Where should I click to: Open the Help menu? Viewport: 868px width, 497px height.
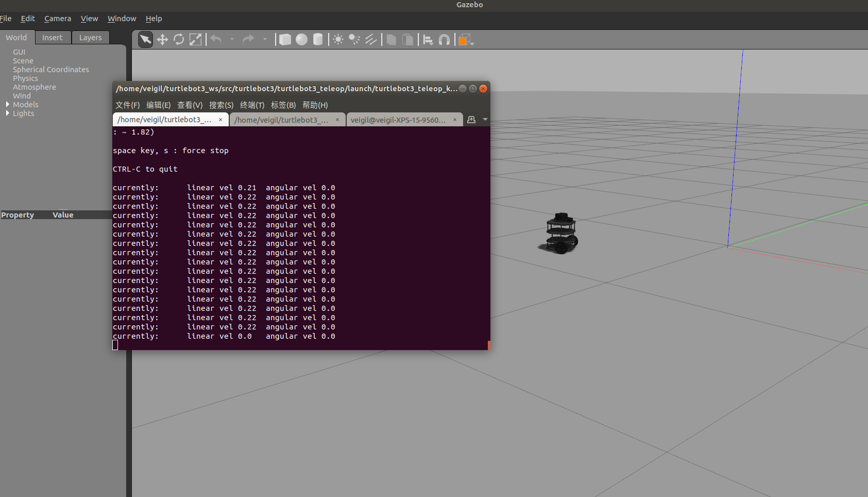[154, 19]
